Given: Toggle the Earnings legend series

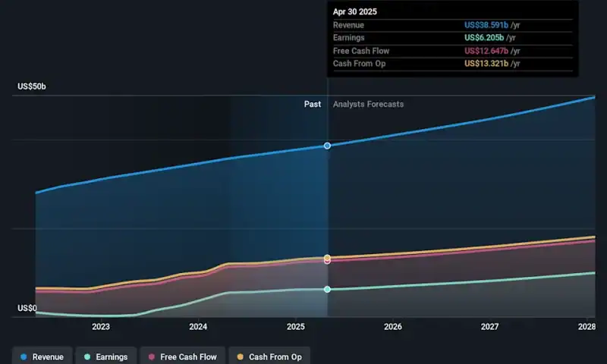Looking at the screenshot, I should click(x=106, y=356).
